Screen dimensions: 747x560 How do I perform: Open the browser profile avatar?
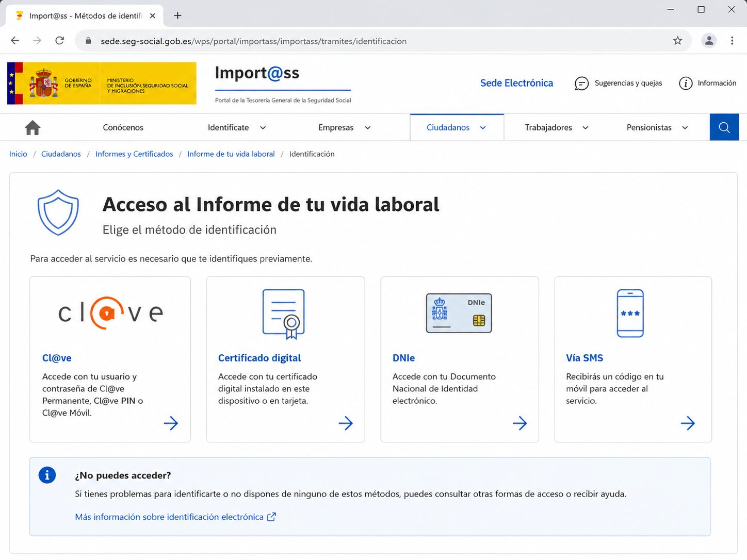(709, 41)
